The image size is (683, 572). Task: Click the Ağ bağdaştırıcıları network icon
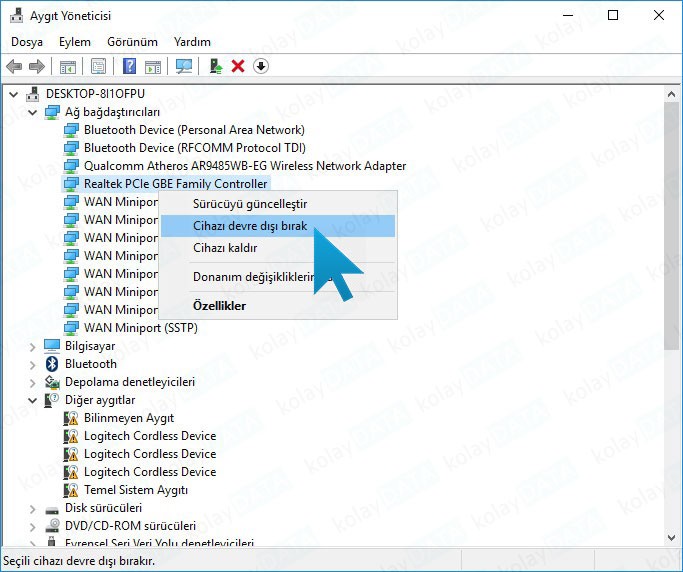pyautogui.click(x=52, y=112)
